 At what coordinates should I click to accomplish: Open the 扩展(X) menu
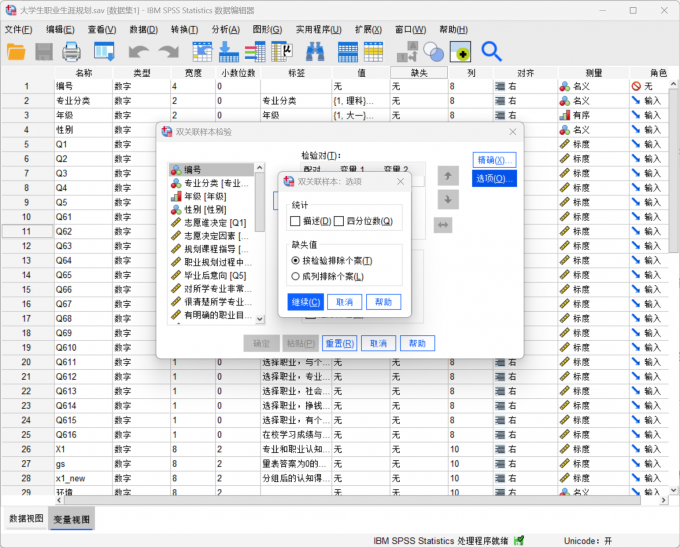tap(368, 29)
